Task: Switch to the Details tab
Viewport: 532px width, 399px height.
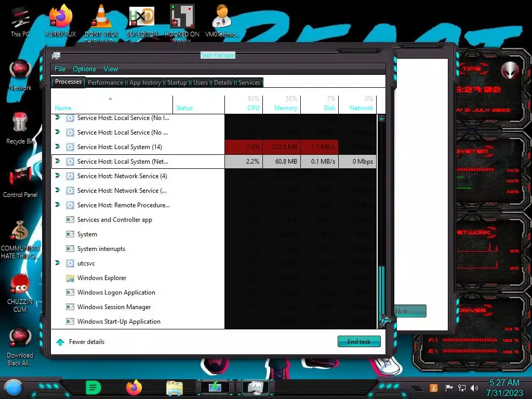Action: pos(223,83)
